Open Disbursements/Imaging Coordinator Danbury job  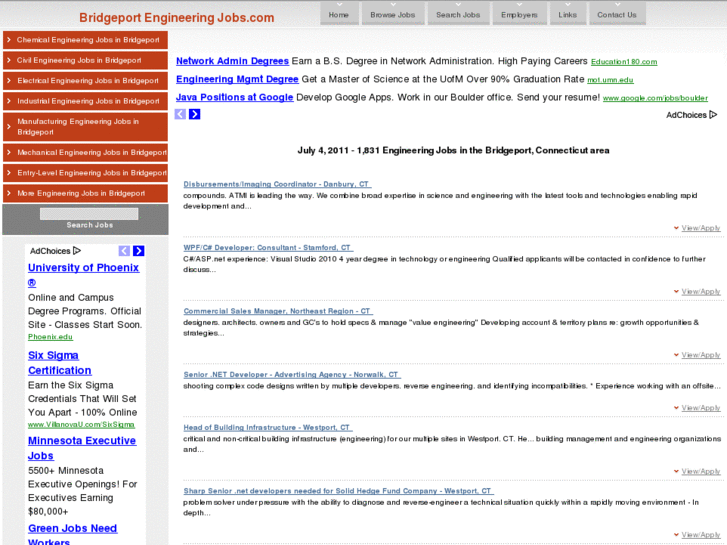(277, 184)
